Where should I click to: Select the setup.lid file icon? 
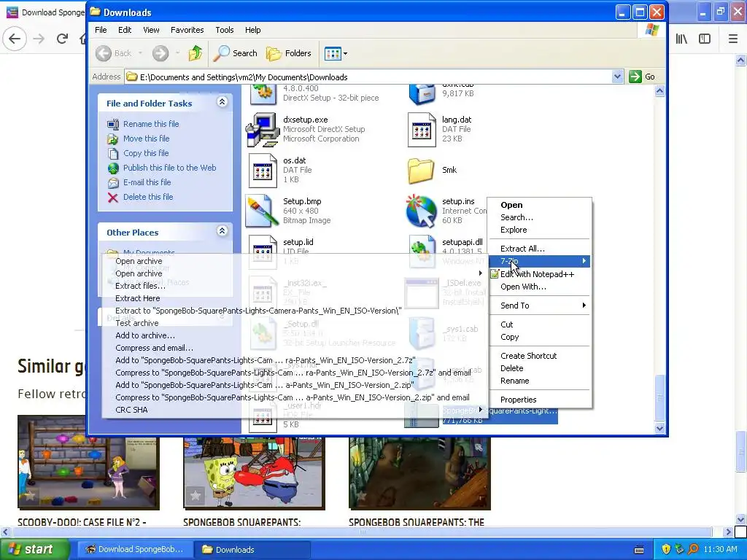pyautogui.click(x=263, y=251)
